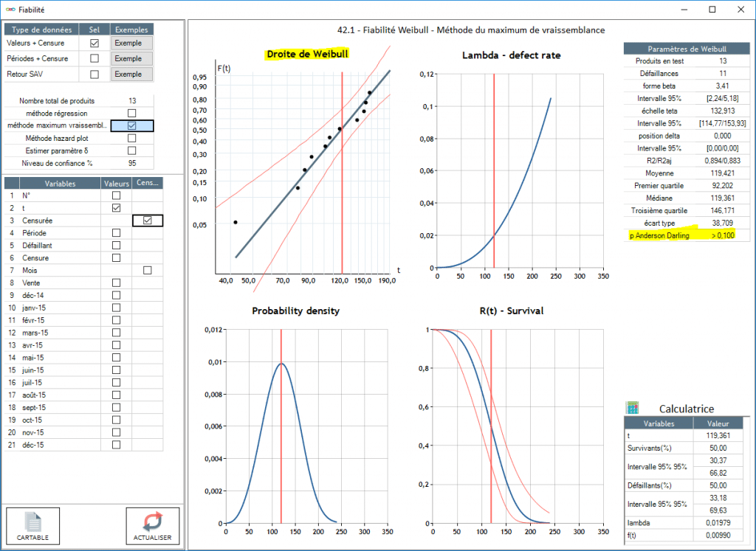Minimize the Fiabilité window
The width and height of the screenshot is (756, 551).
tap(684, 9)
